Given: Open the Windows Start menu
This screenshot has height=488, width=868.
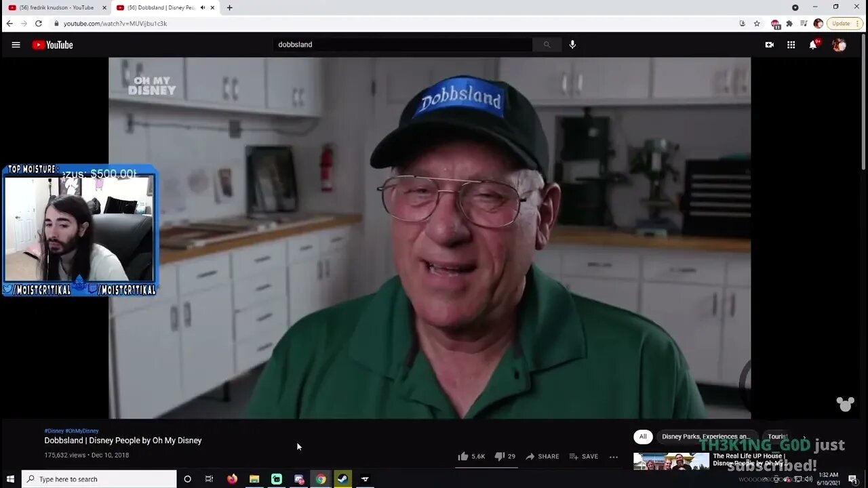Looking at the screenshot, I should [10, 479].
